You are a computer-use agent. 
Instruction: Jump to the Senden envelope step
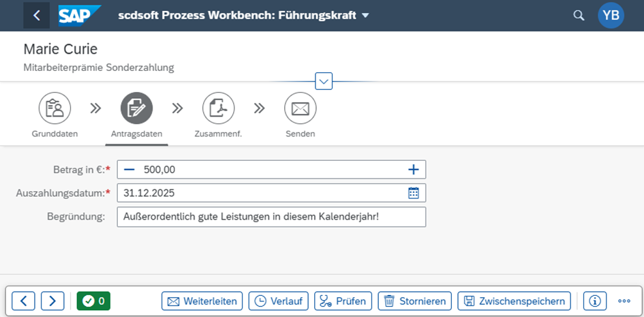point(301,108)
